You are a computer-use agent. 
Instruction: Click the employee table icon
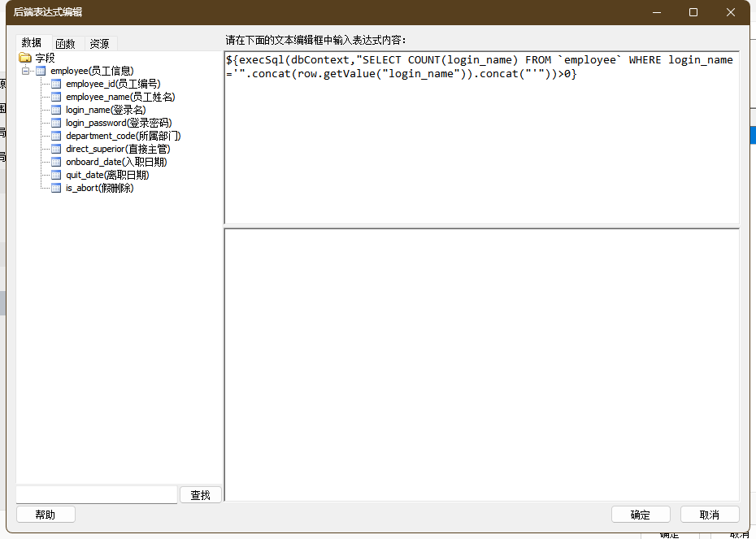tap(41, 71)
